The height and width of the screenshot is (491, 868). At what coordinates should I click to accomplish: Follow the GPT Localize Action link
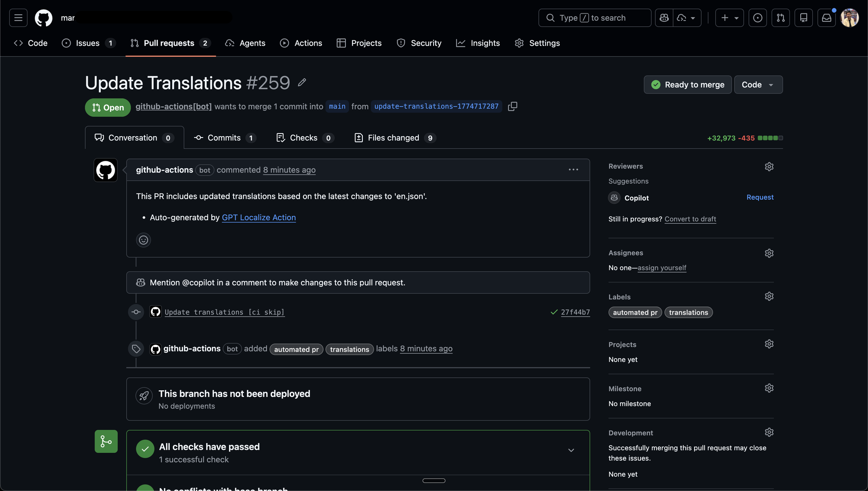coord(259,218)
